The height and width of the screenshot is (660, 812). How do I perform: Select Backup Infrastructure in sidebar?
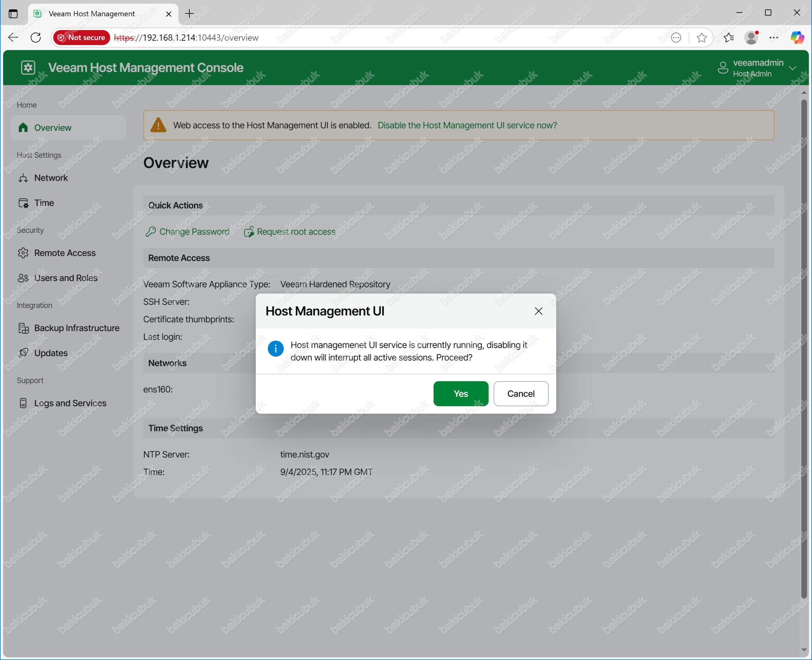coord(69,328)
